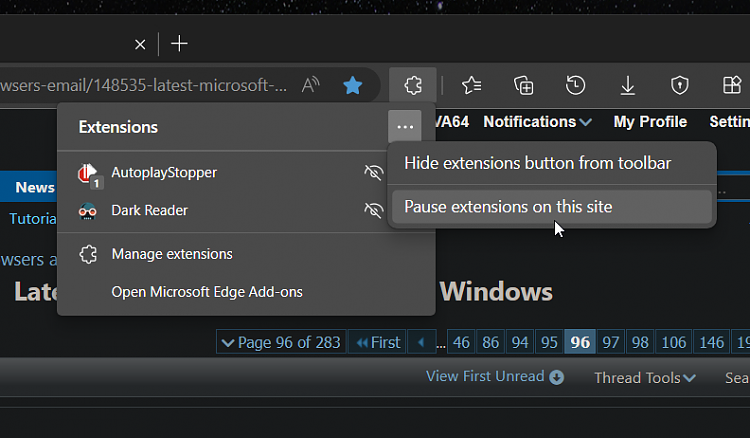Jump to page 46
Image resolution: width=750 pixels, height=438 pixels.
coord(461,342)
